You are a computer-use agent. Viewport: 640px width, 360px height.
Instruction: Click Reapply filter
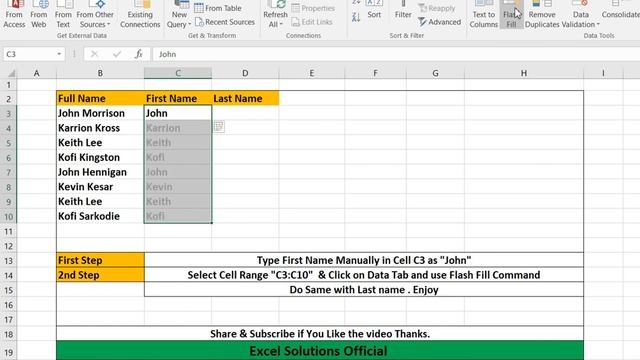pyautogui.click(x=437, y=8)
